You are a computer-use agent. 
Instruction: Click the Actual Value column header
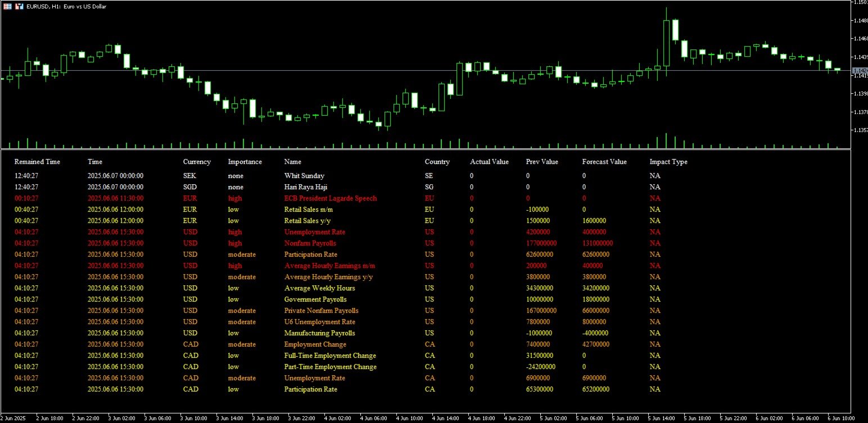(x=489, y=162)
